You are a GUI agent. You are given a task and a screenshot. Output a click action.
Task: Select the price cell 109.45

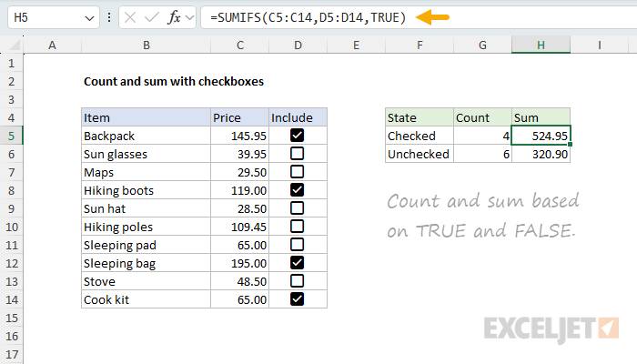pos(239,227)
